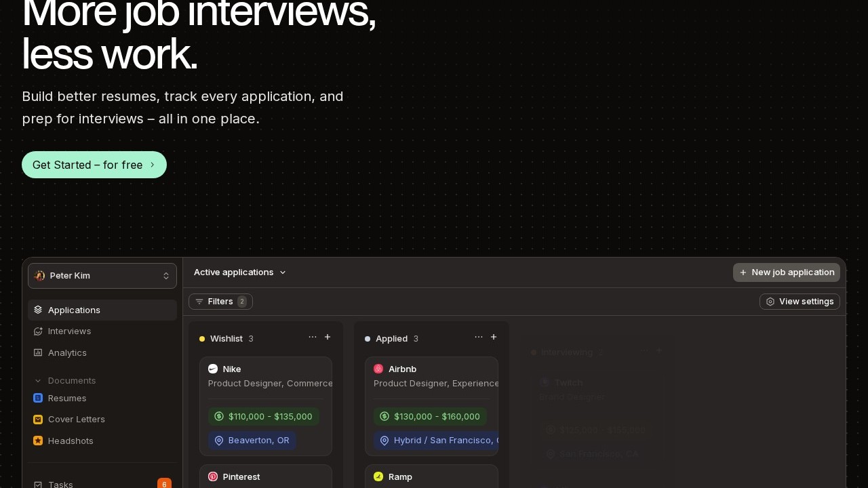Open the Wishlist column more options menu
868x488 pixels.
(313, 338)
